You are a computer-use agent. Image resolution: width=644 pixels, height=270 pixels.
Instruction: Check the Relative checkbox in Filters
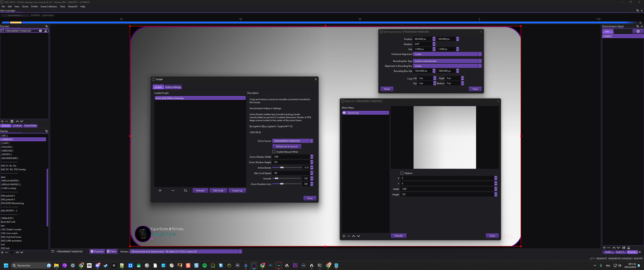(402, 173)
